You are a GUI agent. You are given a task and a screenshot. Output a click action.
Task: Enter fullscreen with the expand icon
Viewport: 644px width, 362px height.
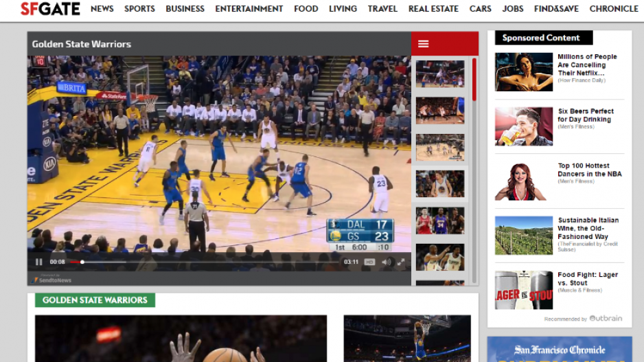pos(401,262)
